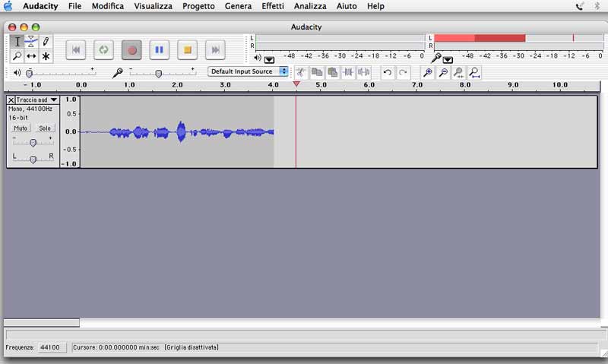Click the '16-bit' track info text

(17, 118)
